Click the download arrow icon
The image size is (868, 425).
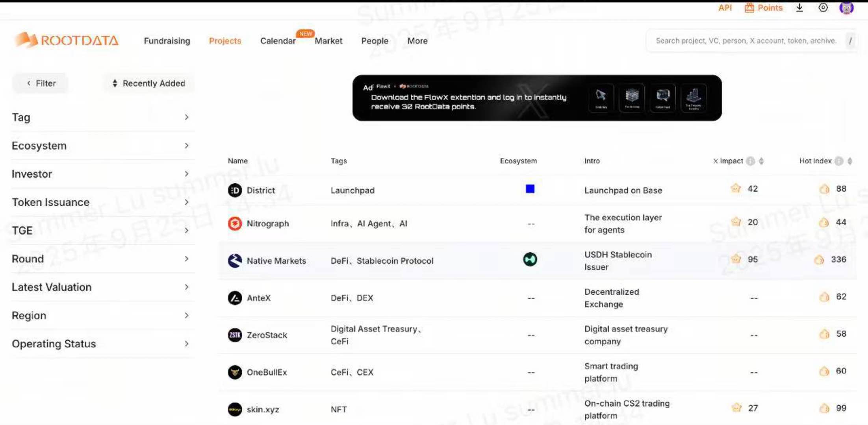[799, 7]
